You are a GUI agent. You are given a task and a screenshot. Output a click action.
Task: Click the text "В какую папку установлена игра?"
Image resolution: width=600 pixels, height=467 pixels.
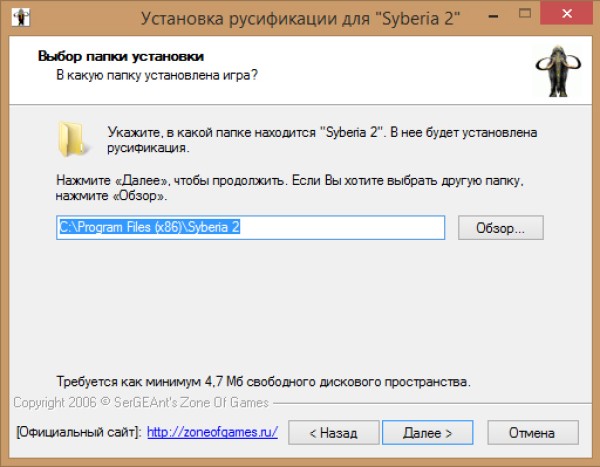point(157,75)
